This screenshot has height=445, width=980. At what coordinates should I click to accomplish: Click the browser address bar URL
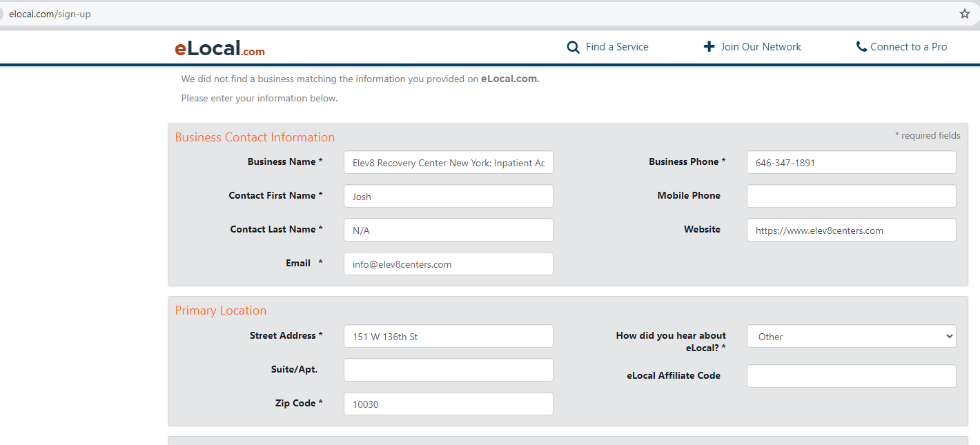pyautogui.click(x=50, y=14)
